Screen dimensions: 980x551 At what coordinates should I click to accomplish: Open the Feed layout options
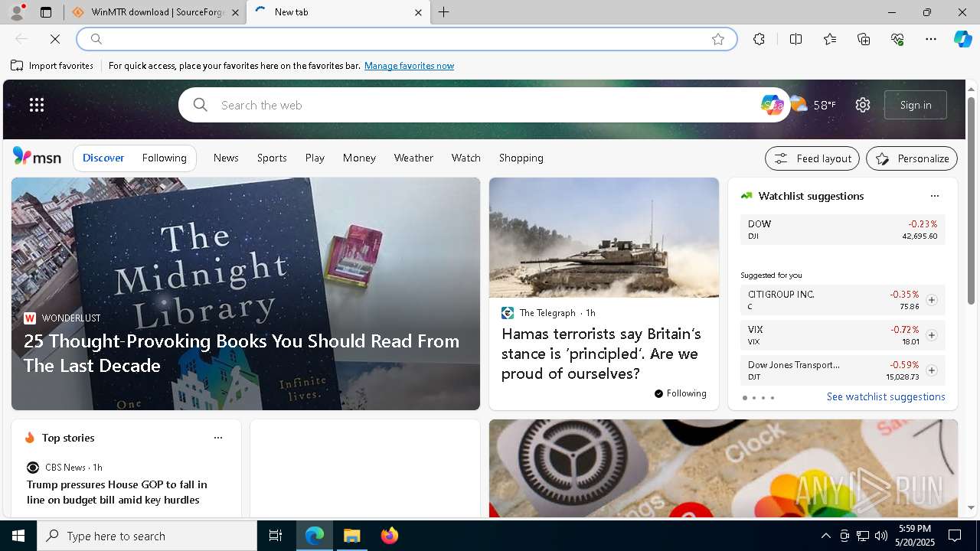[812, 158]
